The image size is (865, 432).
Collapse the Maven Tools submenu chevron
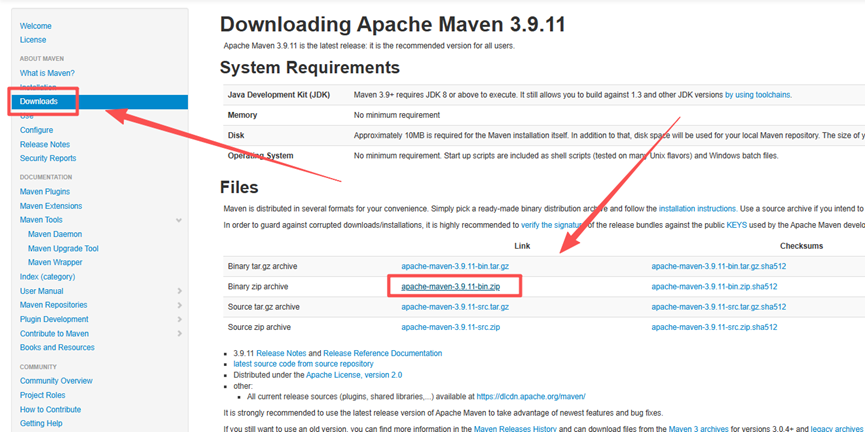pyautogui.click(x=179, y=220)
